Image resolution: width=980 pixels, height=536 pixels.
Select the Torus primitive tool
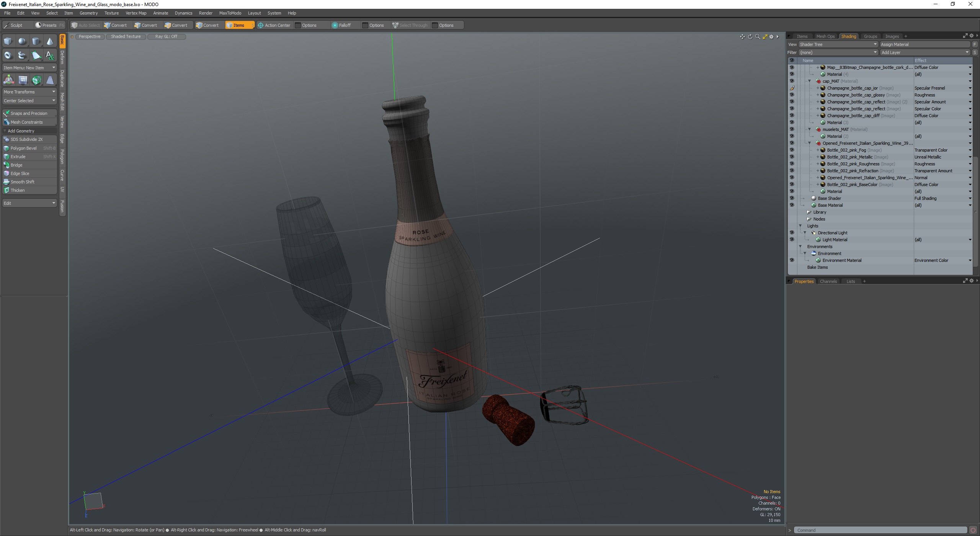coord(8,56)
